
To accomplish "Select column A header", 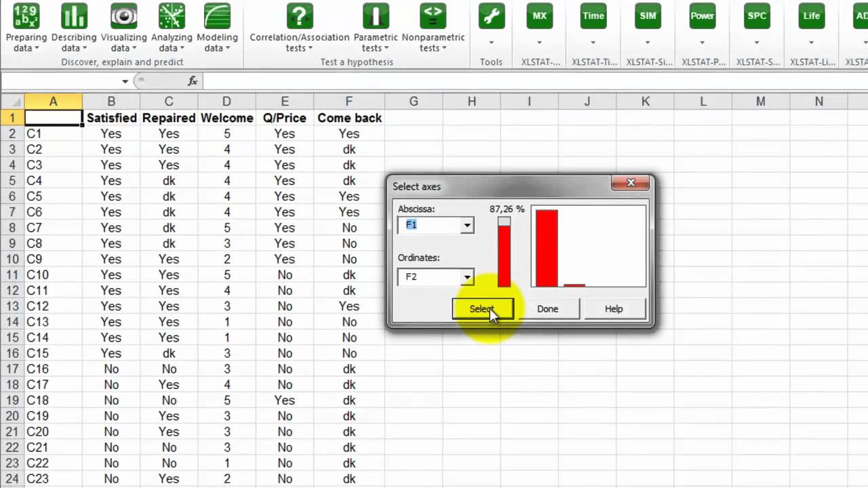I will tap(53, 102).
